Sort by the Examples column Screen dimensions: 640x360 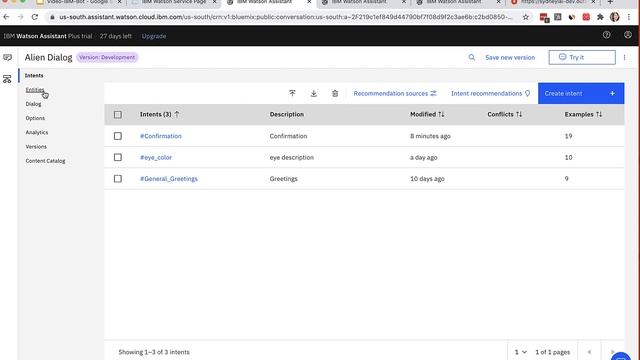tap(583, 114)
